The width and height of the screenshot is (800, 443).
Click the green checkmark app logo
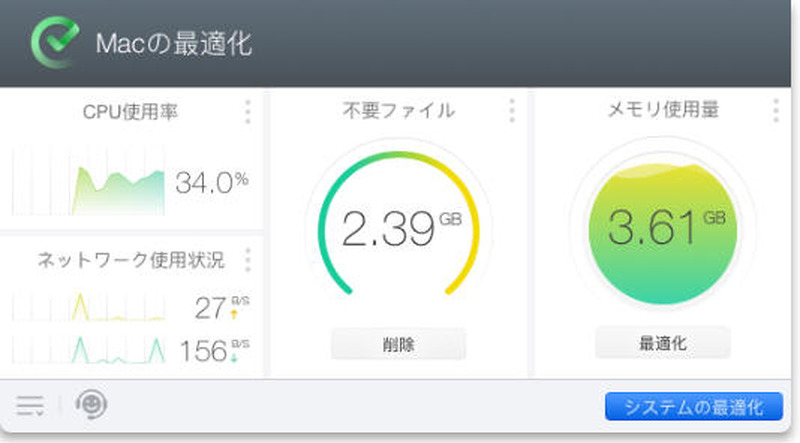pyautogui.click(x=55, y=43)
